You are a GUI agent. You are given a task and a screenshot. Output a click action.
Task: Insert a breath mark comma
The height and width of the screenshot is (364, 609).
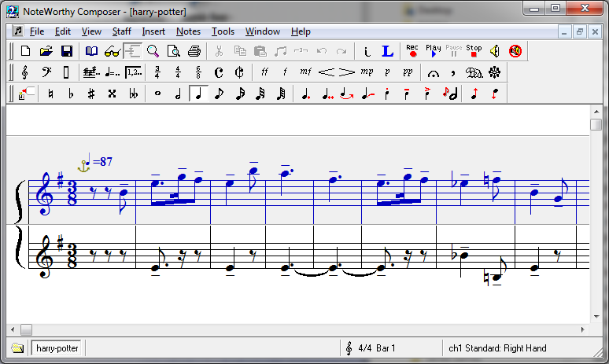click(x=453, y=72)
